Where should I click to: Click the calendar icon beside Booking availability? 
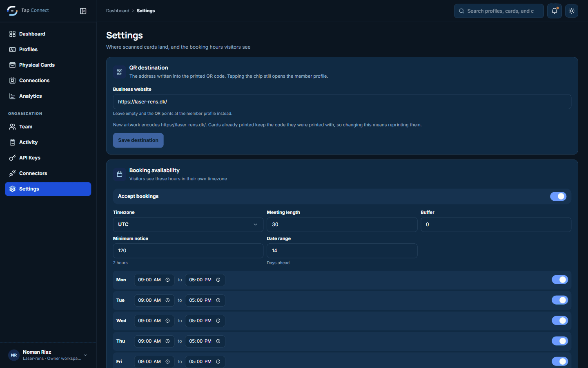point(120,174)
